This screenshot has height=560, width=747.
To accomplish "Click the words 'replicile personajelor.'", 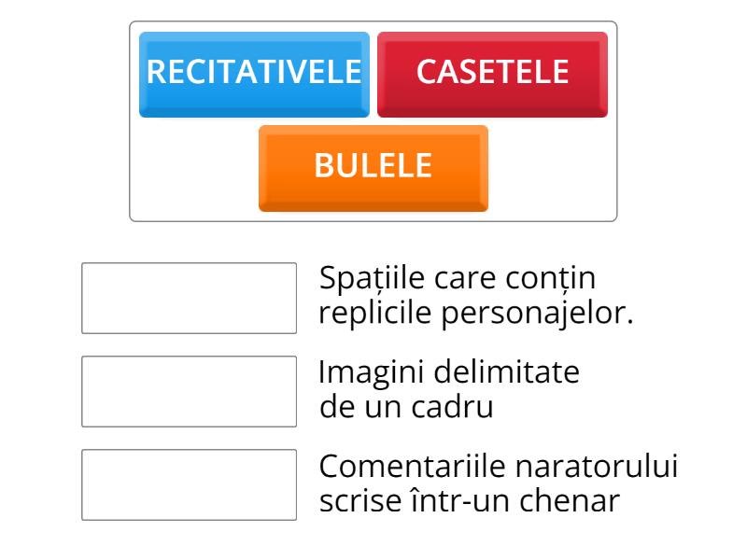I will click(x=476, y=314).
